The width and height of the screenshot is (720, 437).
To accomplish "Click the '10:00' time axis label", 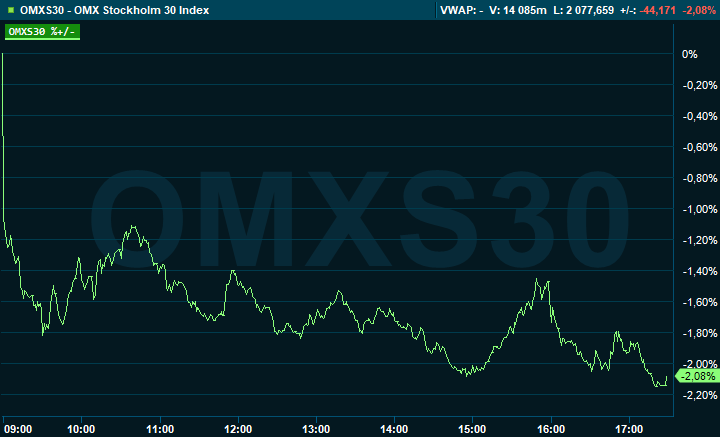I will click(81, 429).
